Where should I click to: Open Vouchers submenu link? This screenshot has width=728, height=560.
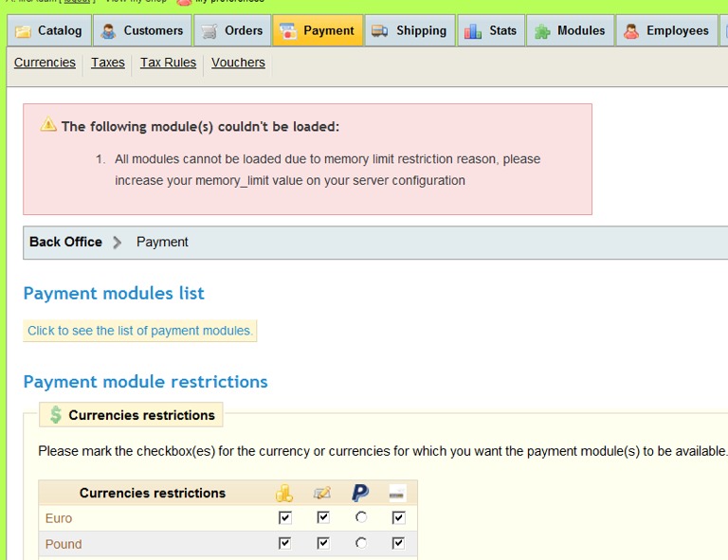click(x=238, y=63)
